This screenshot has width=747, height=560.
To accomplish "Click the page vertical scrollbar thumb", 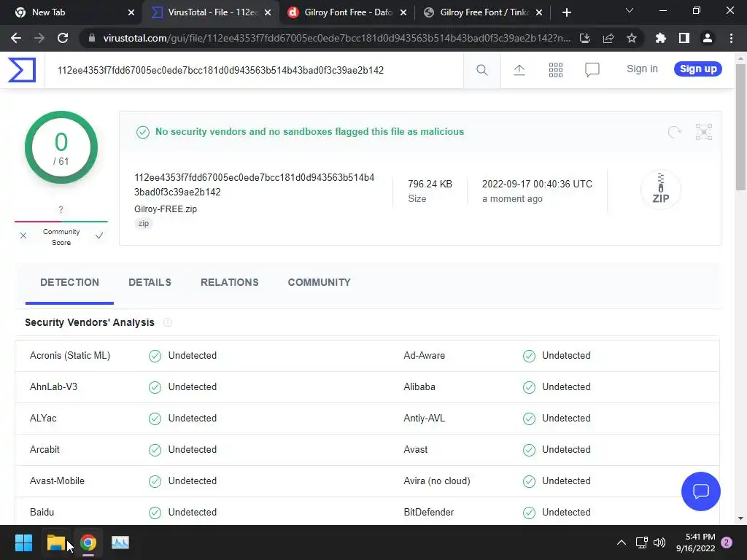I will point(741,128).
